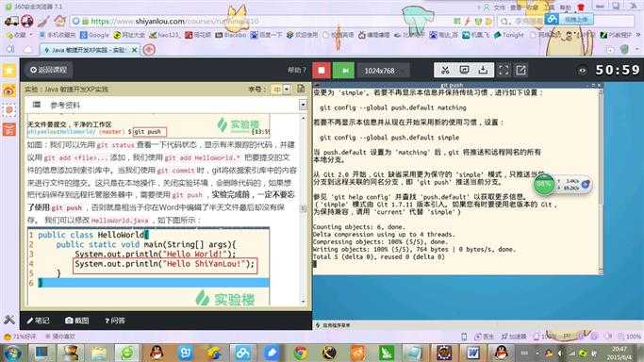
Task: Click the 100% zoom control in status bar
Action: pos(630,337)
